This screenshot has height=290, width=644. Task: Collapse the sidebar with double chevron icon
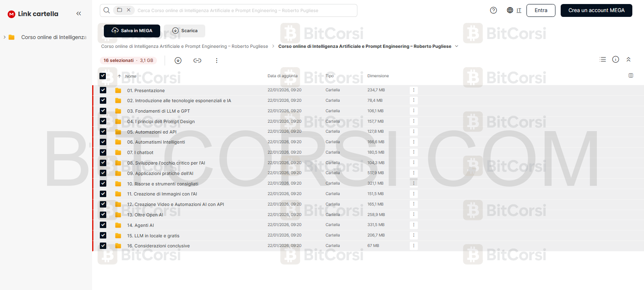pos(78,14)
